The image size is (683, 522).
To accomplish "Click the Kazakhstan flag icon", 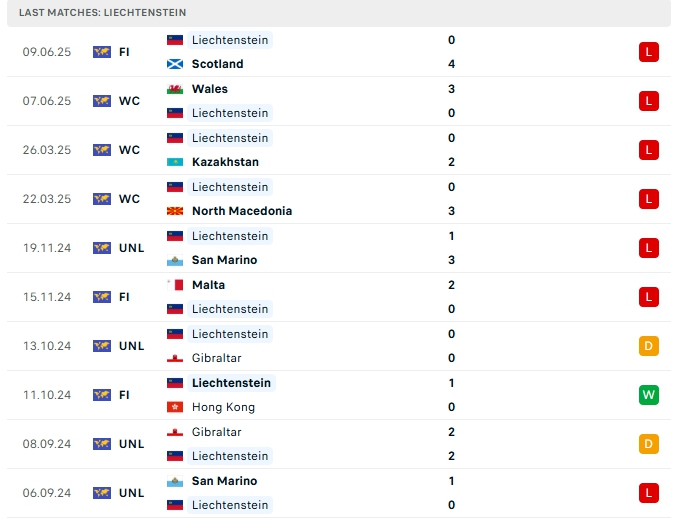I will [175, 162].
